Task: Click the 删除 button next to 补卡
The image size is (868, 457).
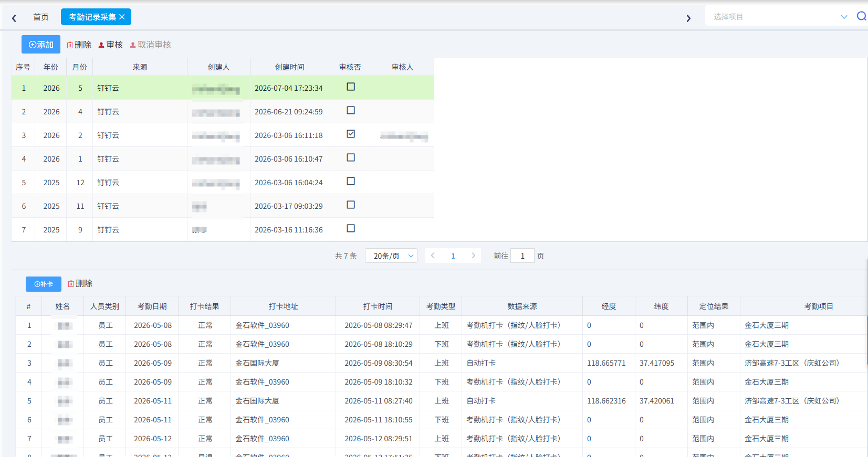Action: (x=80, y=283)
